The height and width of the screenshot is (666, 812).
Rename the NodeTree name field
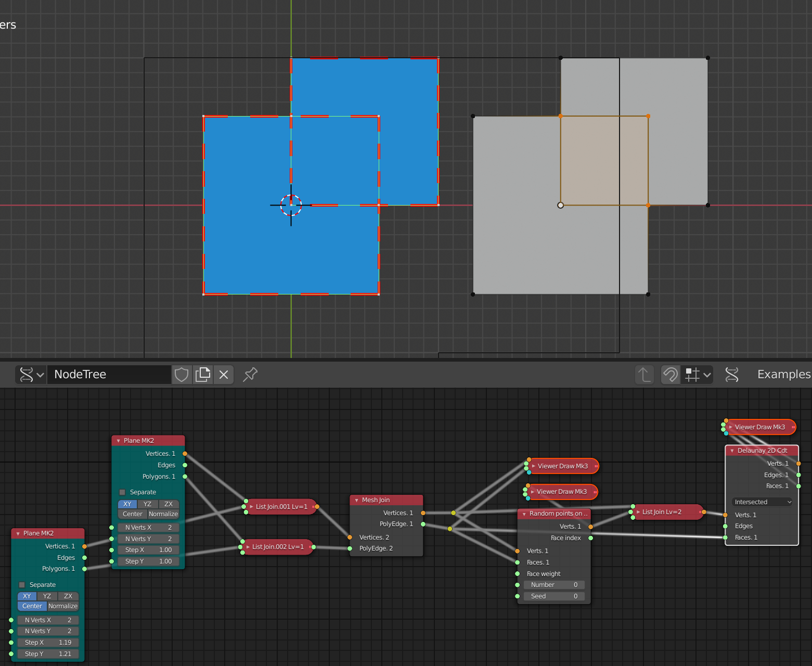(109, 375)
